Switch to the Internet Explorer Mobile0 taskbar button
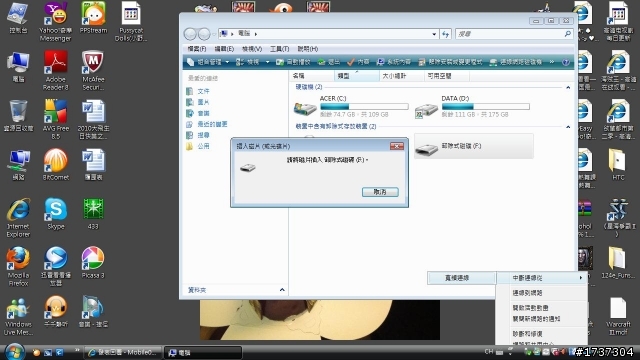The image size is (640, 360). (x=123, y=352)
